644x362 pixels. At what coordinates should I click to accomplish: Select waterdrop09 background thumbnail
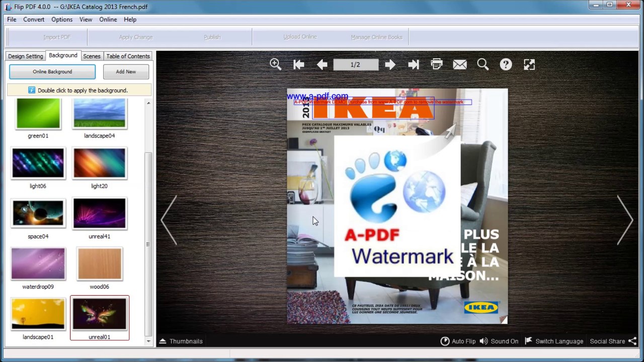[x=38, y=263]
